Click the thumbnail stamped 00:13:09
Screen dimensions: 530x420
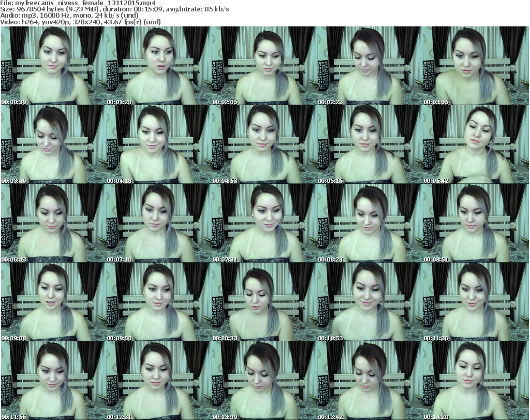click(264, 381)
